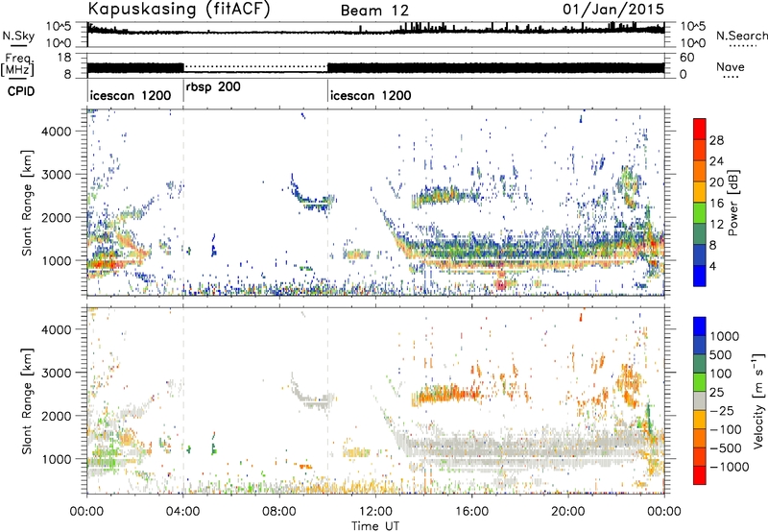768x532 pixels.
Task: Pick the red bottom segment of Velocity bar
Action: (700, 475)
